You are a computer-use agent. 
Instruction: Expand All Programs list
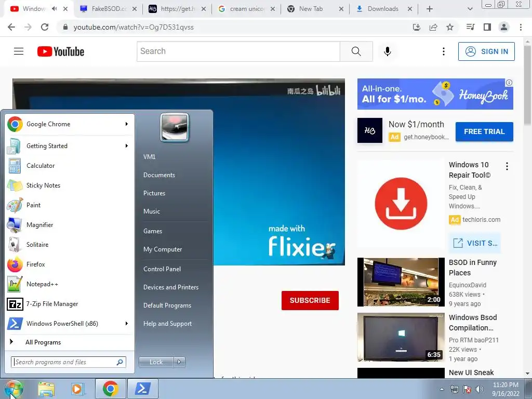click(70, 342)
